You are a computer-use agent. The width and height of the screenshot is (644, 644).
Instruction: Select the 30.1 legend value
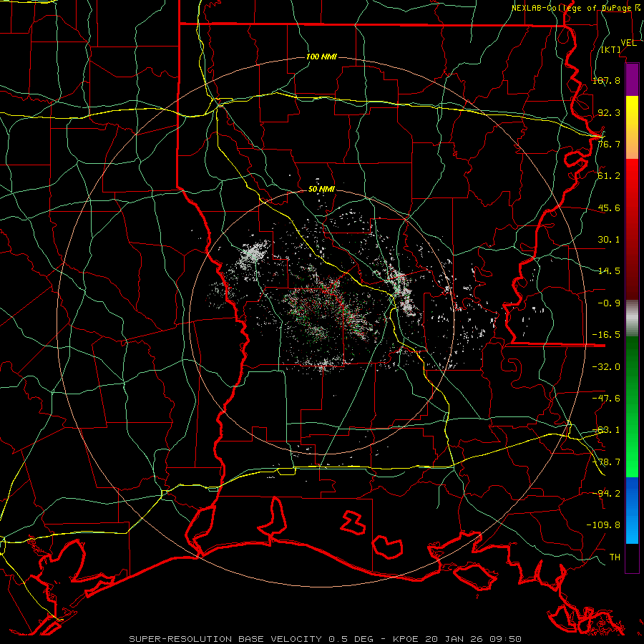click(609, 240)
